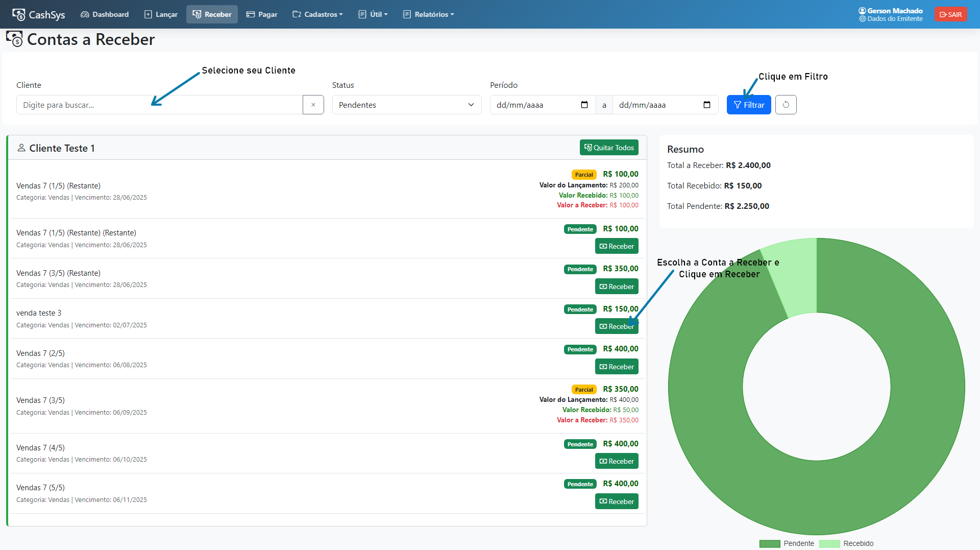Viewport: 980px width, 550px height.
Task: Click the user profile icon for Gerson Machado
Action: (862, 11)
